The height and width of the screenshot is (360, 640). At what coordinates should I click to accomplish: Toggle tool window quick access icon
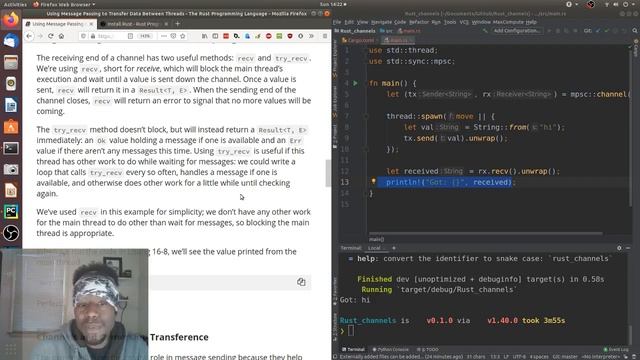pos(335,357)
